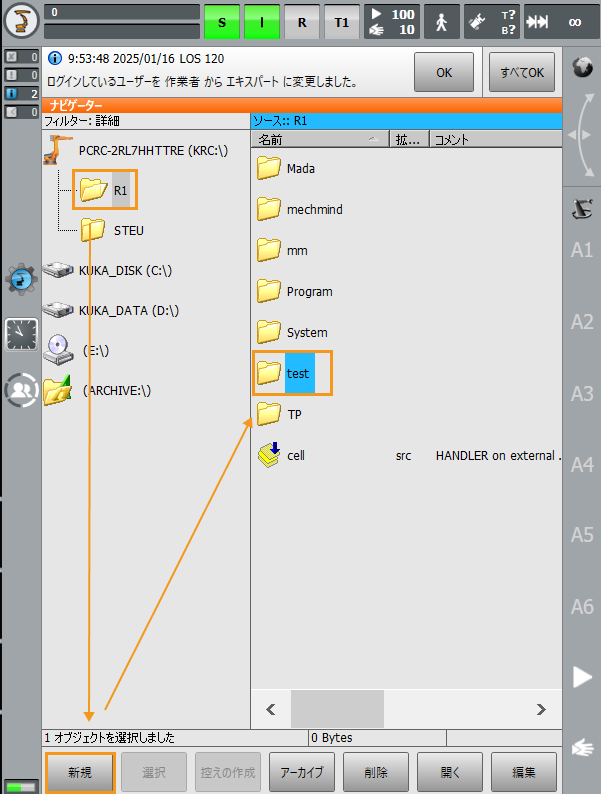Click the Submit interpreter S status indicator

tap(222, 22)
